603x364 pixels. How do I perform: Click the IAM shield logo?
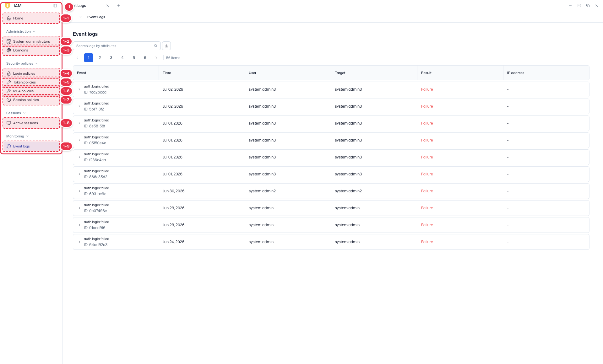8,6
